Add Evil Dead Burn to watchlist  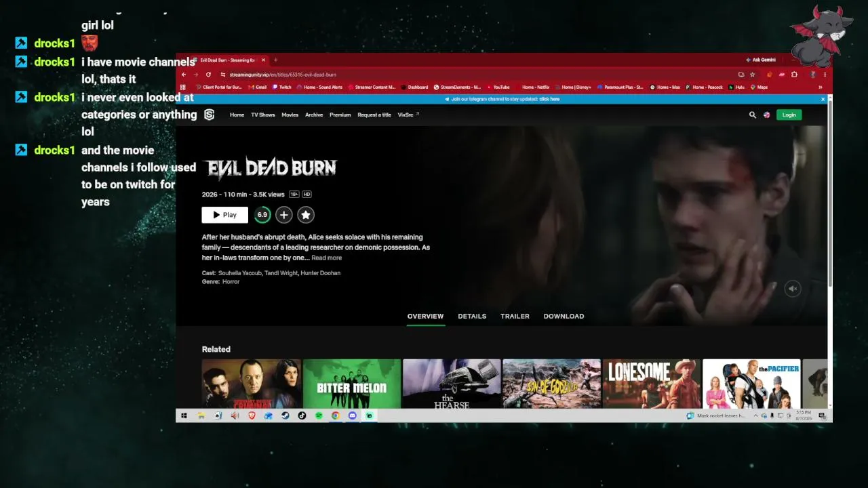pos(284,215)
